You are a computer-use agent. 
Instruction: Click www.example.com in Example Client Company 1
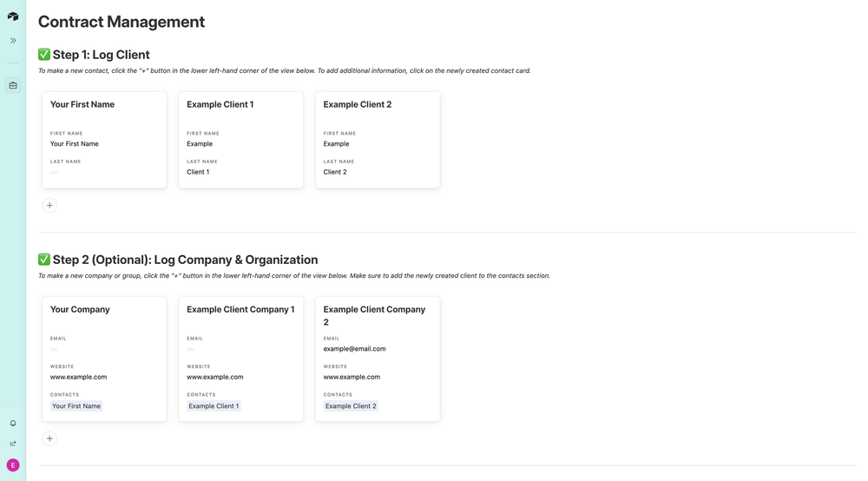pos(214,377)
